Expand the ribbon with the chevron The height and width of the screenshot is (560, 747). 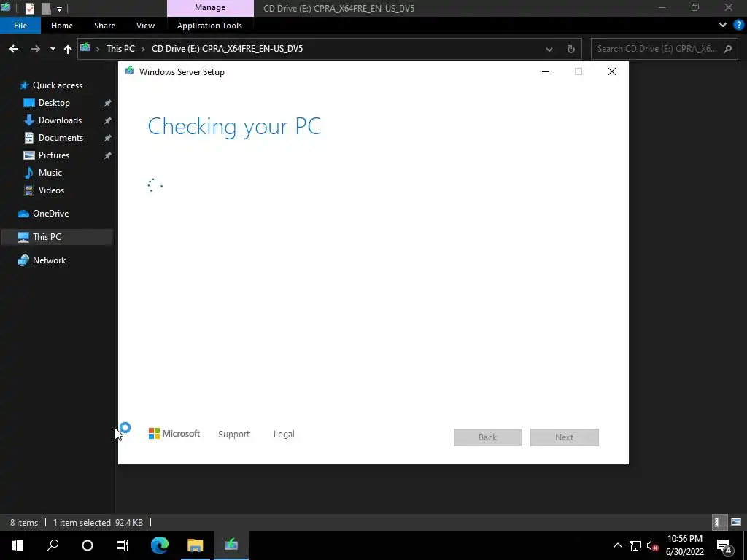pyautogui.click(x=723, y=25)
